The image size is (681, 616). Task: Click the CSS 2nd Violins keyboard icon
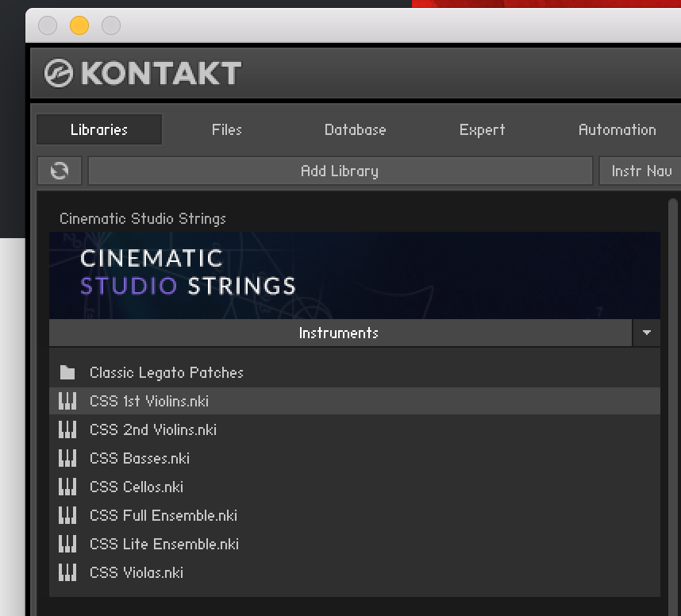click(x=67, y=429)
